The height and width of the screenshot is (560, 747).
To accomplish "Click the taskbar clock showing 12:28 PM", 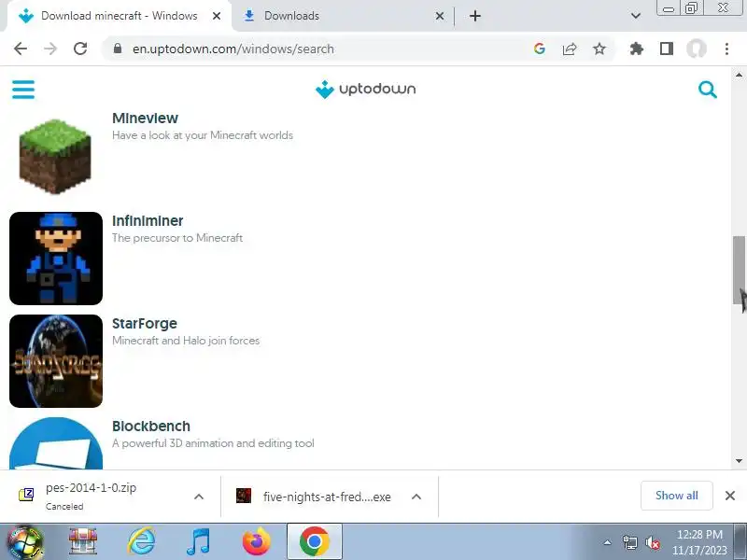I will tap(699, 542).
